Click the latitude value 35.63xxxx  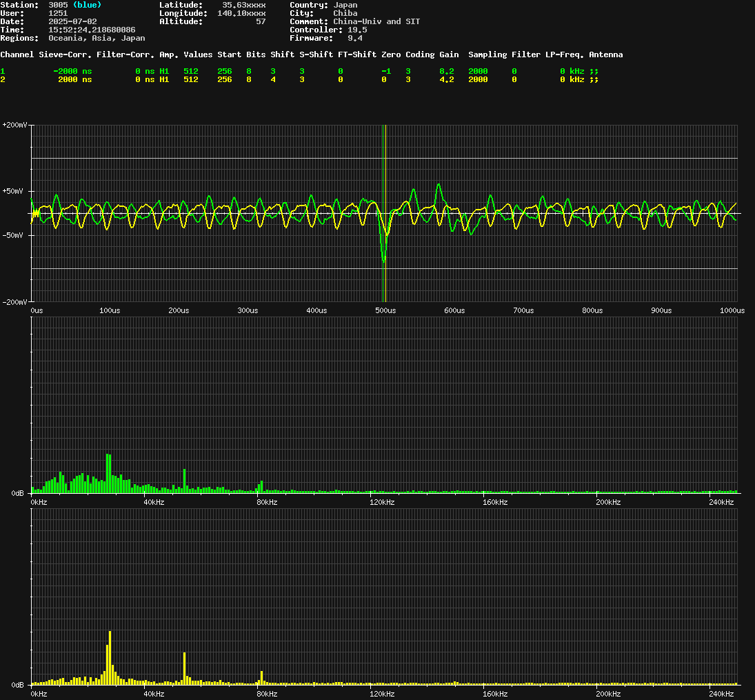[243, 5]
